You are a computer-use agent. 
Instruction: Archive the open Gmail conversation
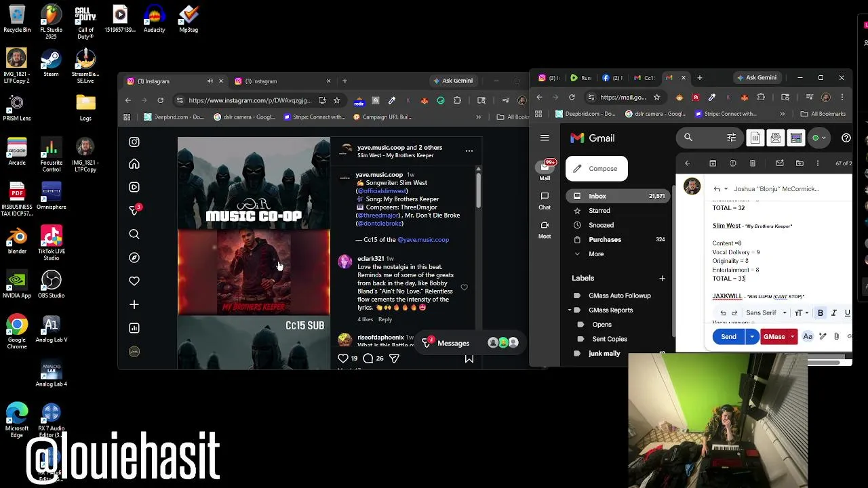click(x=713, y=163)
